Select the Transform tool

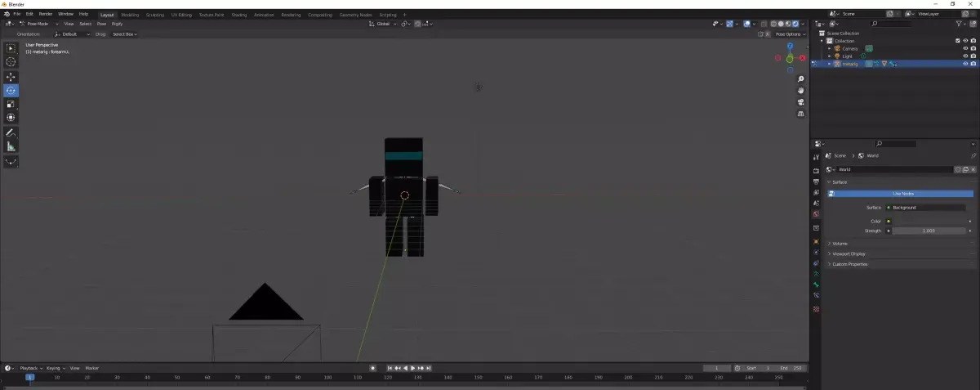point(11,118)
